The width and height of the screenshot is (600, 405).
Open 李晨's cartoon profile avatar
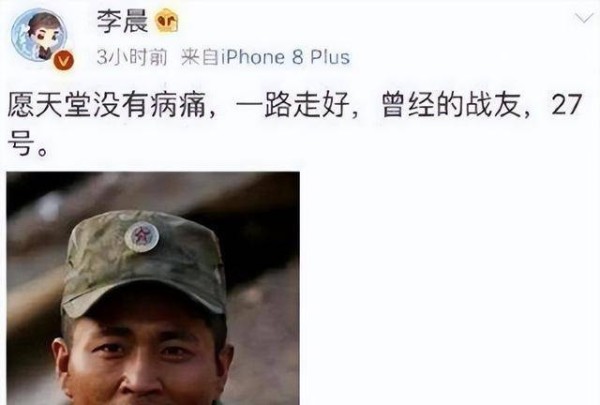(39, 35)
